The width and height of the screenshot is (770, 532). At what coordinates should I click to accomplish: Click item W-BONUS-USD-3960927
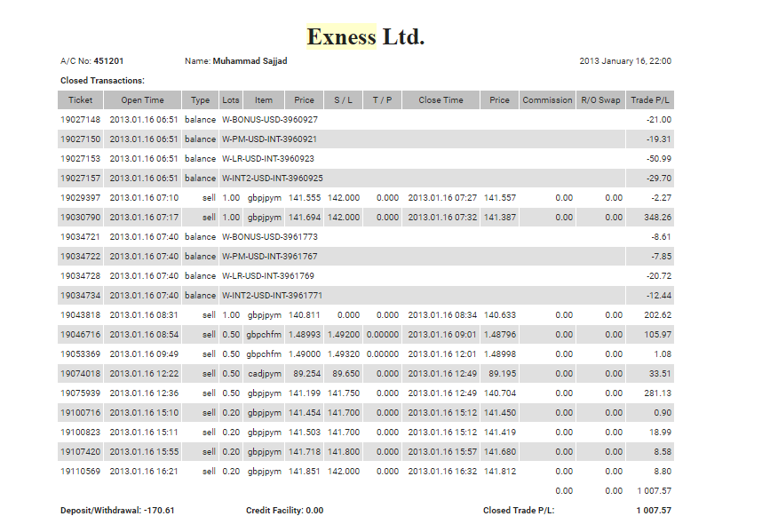(x=270, y=119)
